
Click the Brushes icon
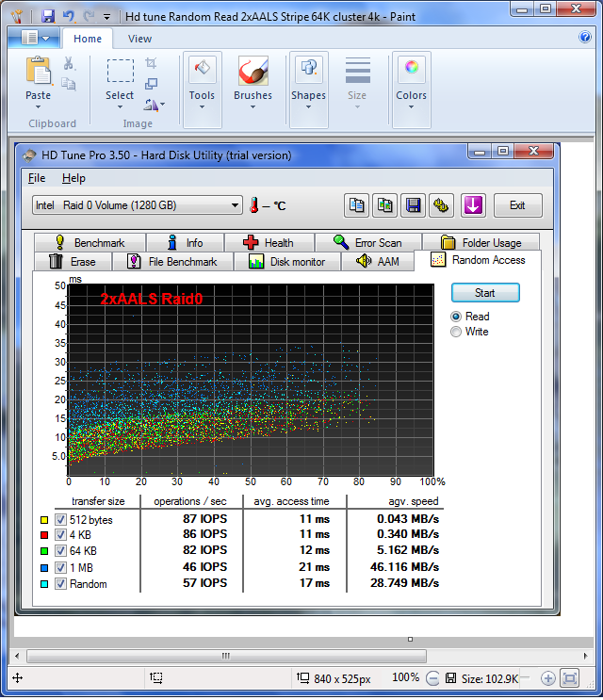tap(253, 71)
